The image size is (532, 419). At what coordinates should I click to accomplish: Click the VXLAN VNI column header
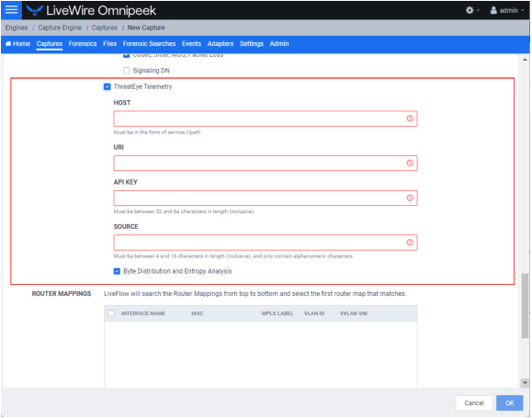354,313
